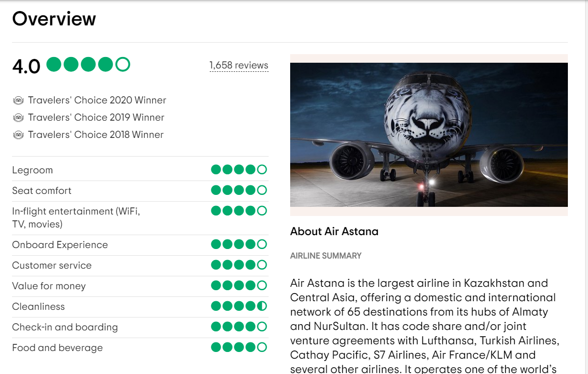This screenshot has height=374, width=588.
Task: Click the Travelers' Choice 2020 Winner owl icon
Action: 18,101
